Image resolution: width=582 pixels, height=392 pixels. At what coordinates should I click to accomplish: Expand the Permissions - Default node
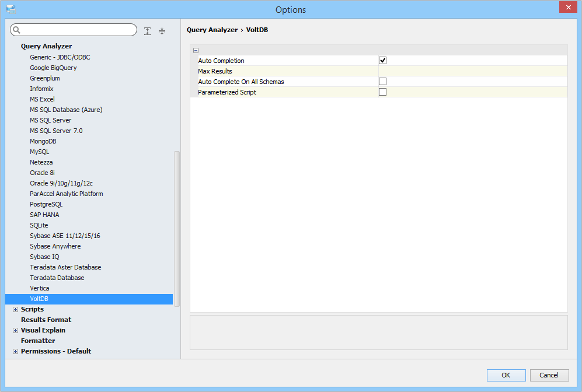point(15,352)
